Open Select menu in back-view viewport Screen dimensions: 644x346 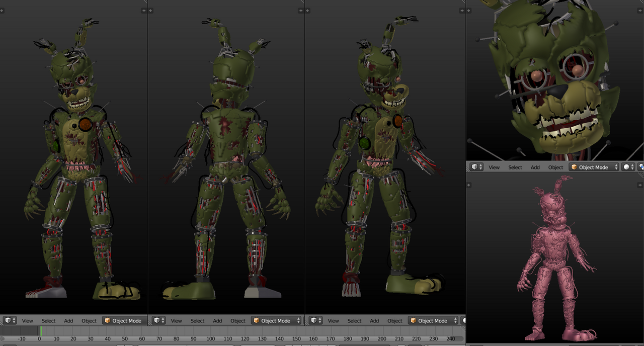click(197, 320)
